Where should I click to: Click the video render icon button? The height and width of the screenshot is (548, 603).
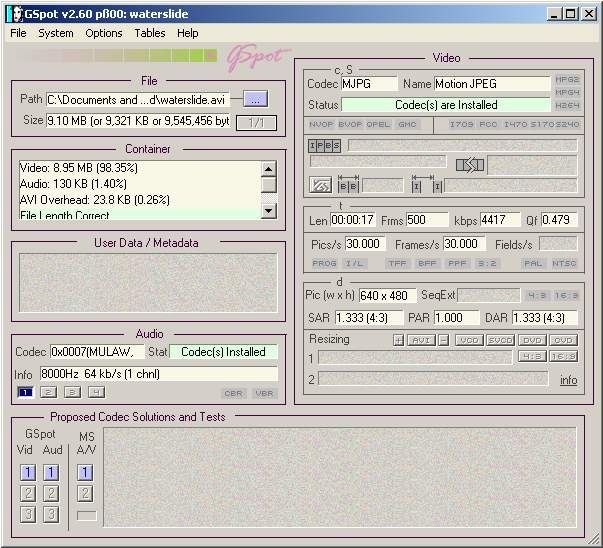(x=320, y=185)
